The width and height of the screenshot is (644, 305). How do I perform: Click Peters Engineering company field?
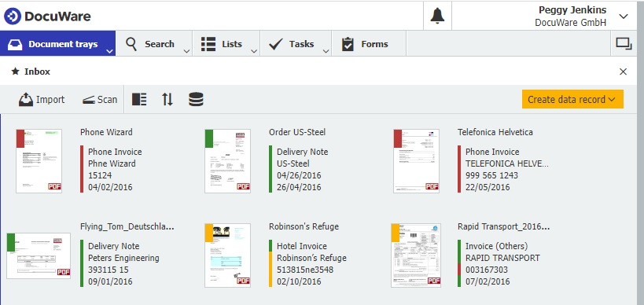[x=123, y=258]
